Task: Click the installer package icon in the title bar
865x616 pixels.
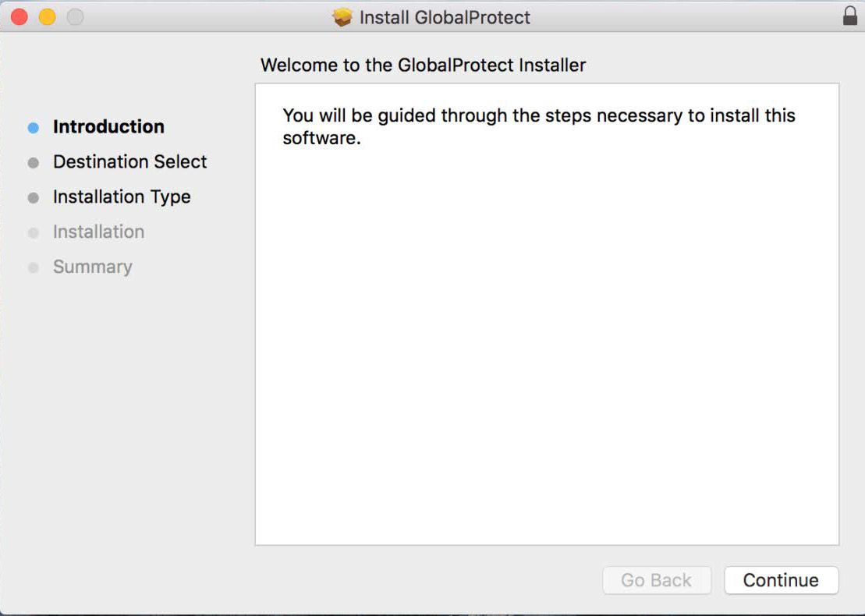Action: pyautogui.click(x=343, y=17)
